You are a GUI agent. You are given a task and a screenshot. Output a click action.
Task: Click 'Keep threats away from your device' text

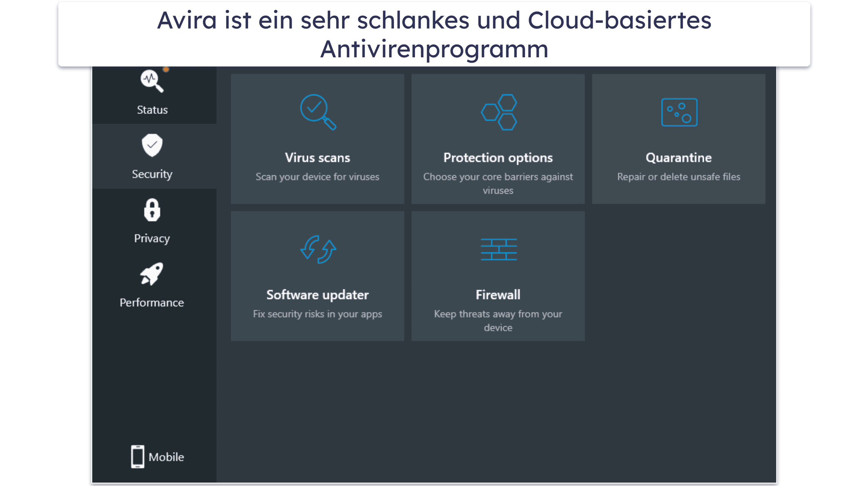click(x=498, y=321)
